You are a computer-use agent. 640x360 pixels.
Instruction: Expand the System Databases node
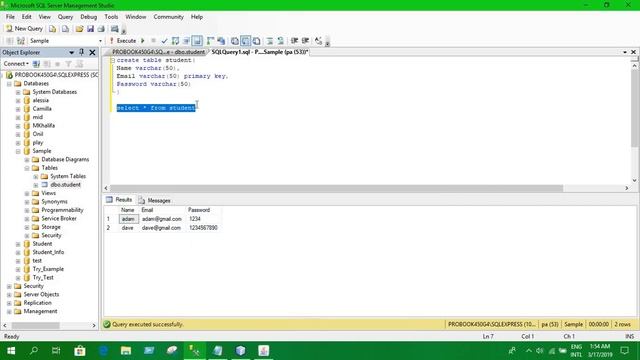(x=18, y=92)
